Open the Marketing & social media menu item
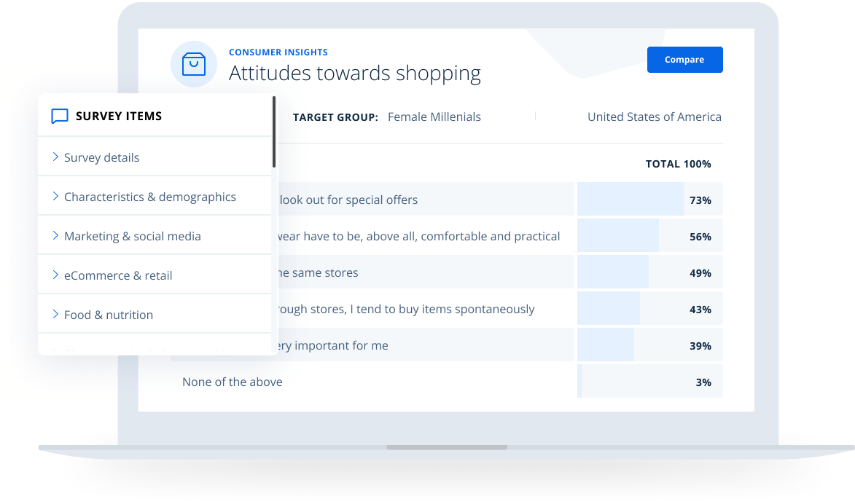 pos(132,235)
